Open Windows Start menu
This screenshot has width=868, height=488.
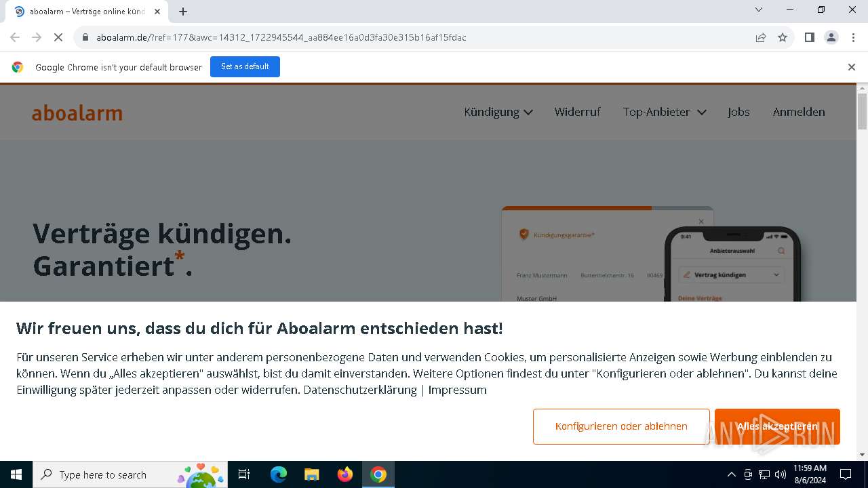point(16,474)
